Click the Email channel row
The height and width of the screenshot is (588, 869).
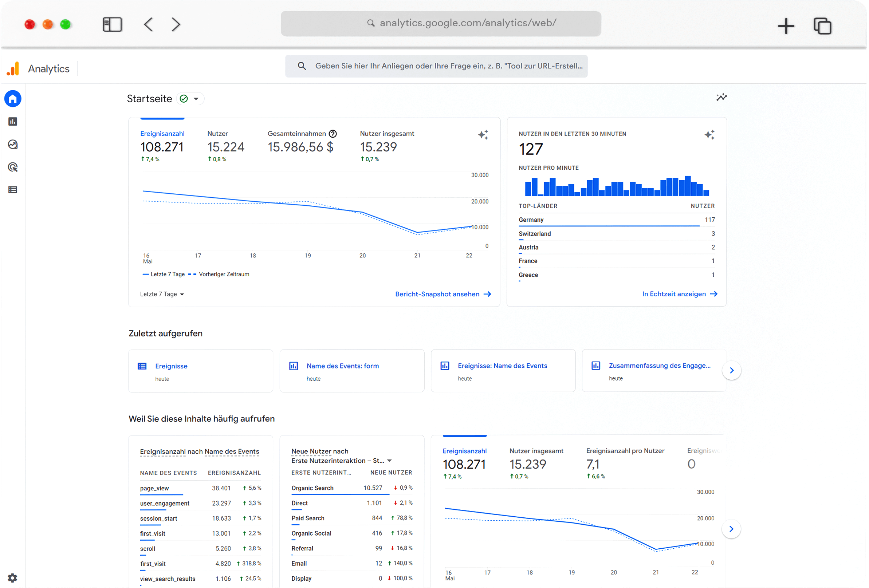pos(352,564)
